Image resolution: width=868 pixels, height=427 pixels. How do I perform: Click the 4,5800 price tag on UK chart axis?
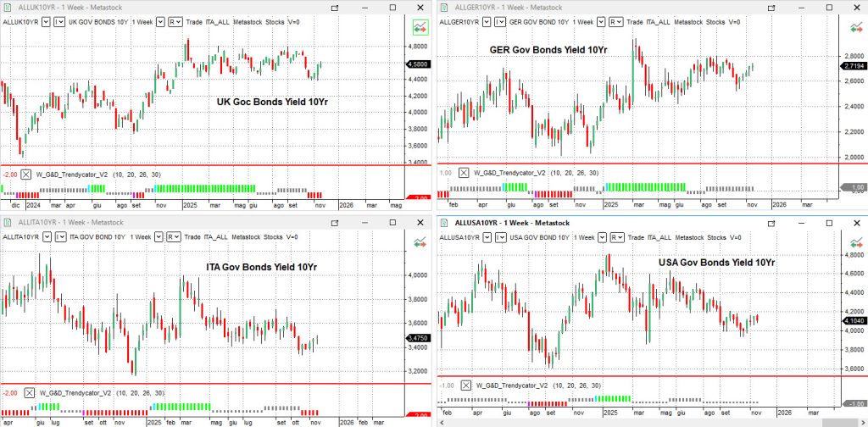point(419,64)
